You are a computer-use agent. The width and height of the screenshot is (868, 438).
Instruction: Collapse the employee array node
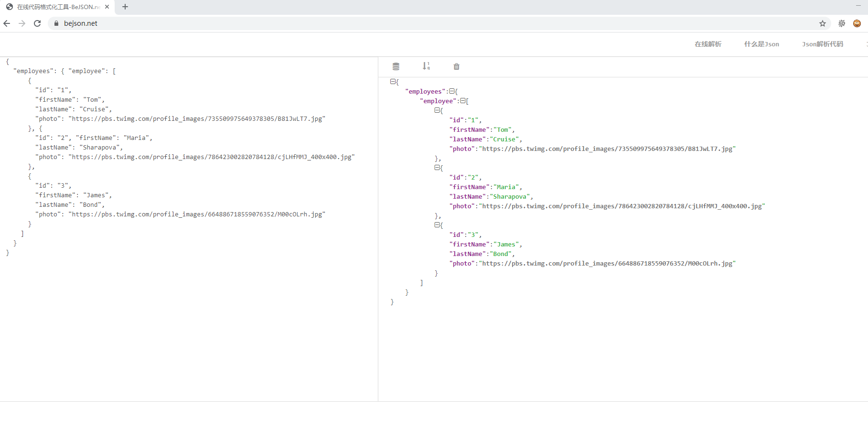(x=463, y=101)
